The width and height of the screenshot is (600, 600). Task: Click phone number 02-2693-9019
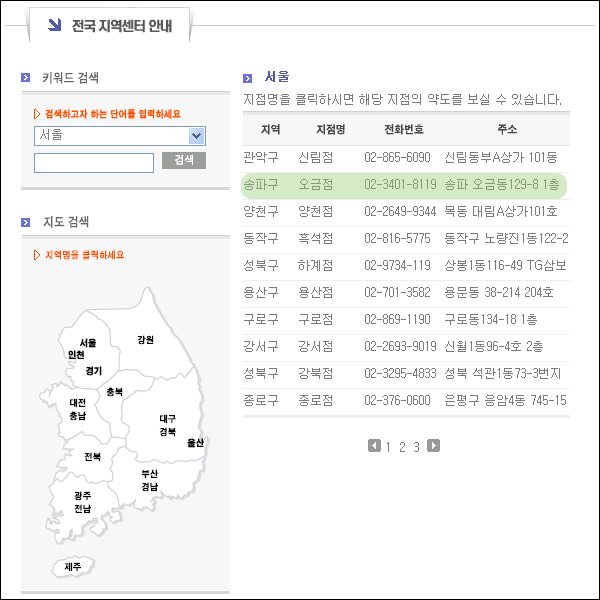400,346
